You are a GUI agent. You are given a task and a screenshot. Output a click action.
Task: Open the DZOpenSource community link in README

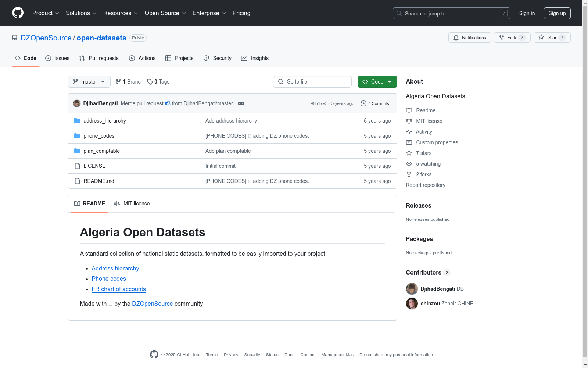[152, 304]
